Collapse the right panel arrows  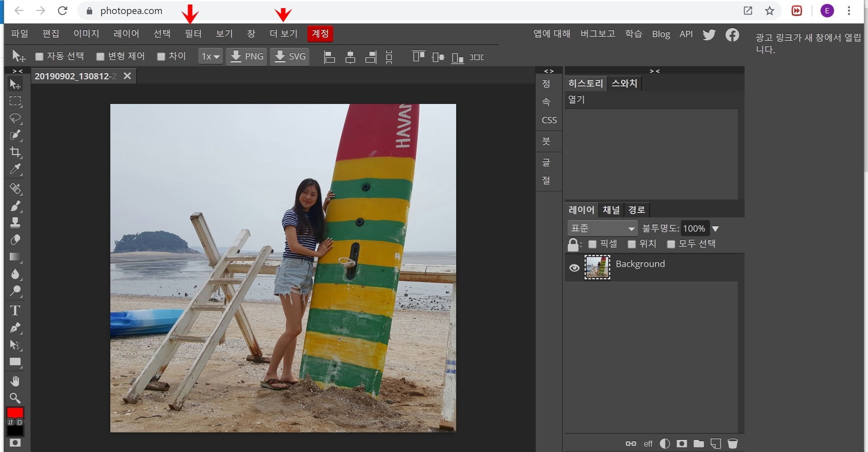655,71
